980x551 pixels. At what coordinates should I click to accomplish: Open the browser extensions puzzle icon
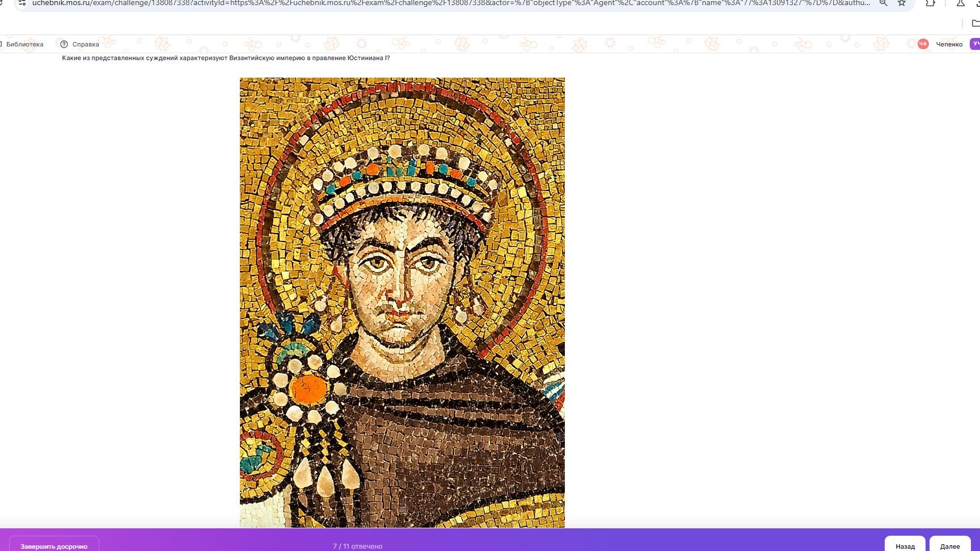pos(931,3)
